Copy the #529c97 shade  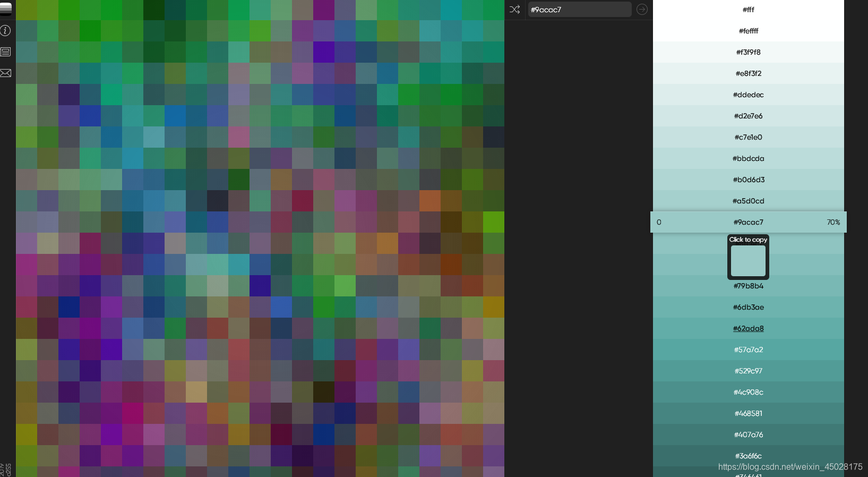[x=749, y=371]
